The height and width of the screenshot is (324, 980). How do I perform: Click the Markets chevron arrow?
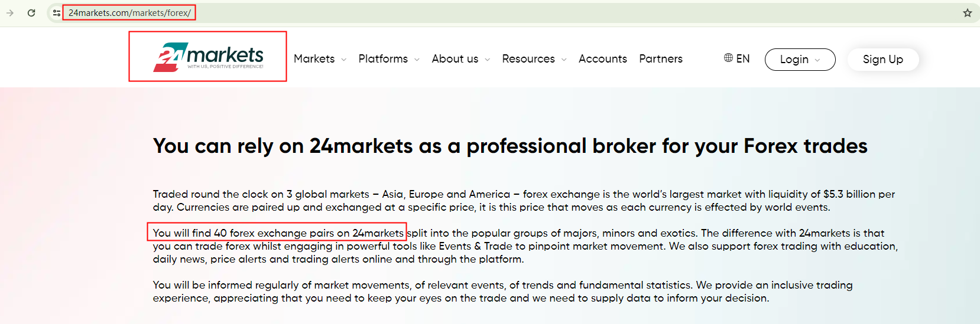(x=344, y=59)
